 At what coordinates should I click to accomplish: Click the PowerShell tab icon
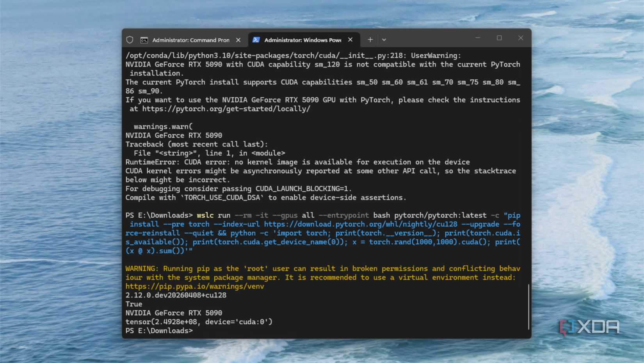coord(256,40)
